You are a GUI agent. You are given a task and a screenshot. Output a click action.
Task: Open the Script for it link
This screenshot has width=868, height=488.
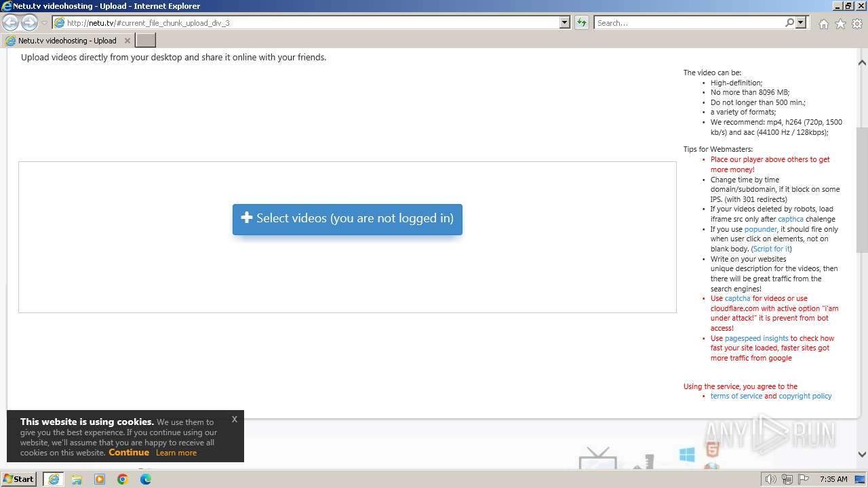click(x=772, y=249)
